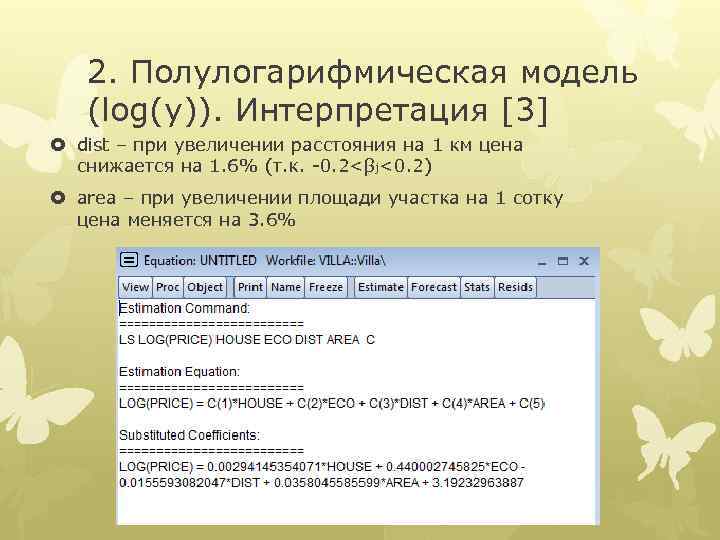Click the bullet text starting with 'area'
The height and width of the screenshot is (540, 720).
click(320, 209)
